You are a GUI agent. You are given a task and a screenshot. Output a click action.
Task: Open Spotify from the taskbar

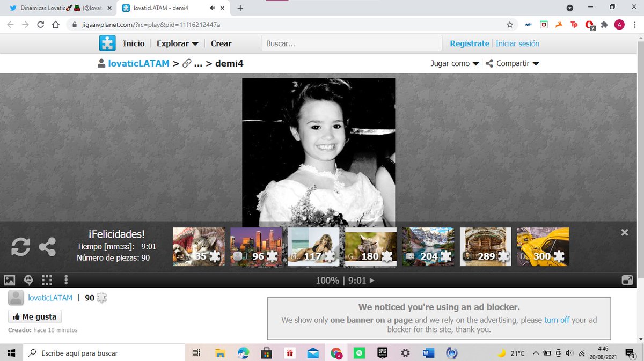click(x=360, y=353)
